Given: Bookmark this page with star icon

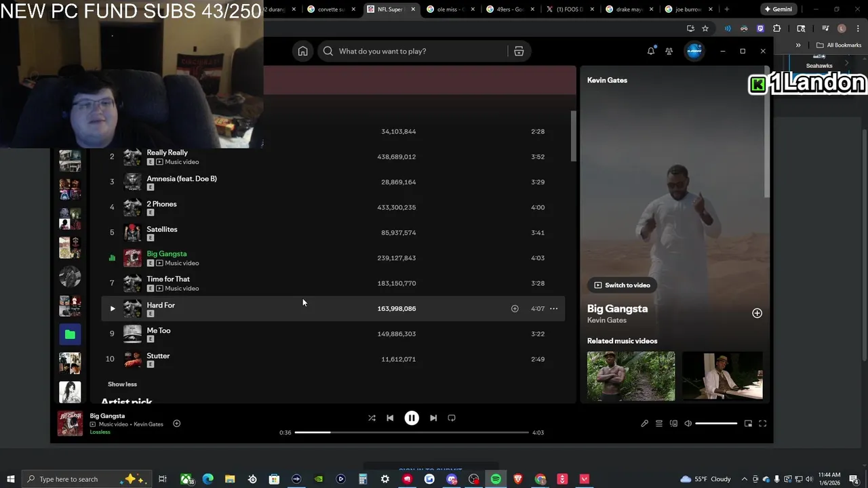Looking at the screenshot, I should [x=705, y=28].
